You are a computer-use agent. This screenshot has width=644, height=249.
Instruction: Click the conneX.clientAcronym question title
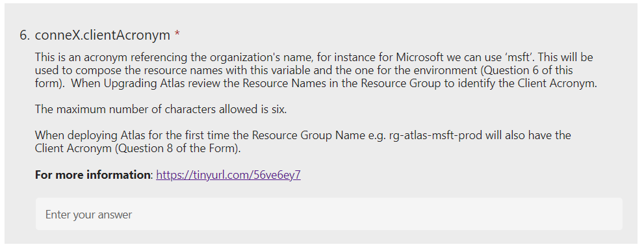[x=102, y=35]
